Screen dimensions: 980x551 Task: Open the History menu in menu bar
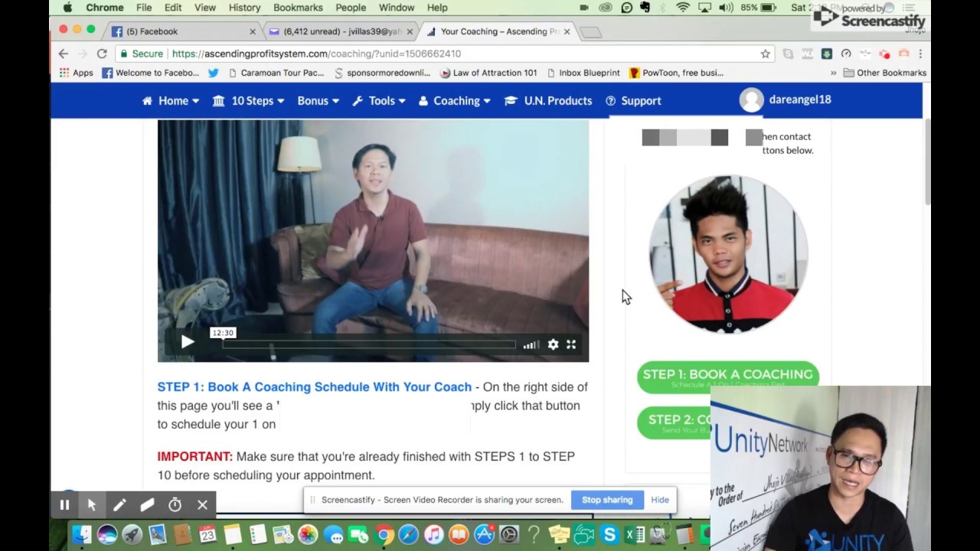coord(244,8)
